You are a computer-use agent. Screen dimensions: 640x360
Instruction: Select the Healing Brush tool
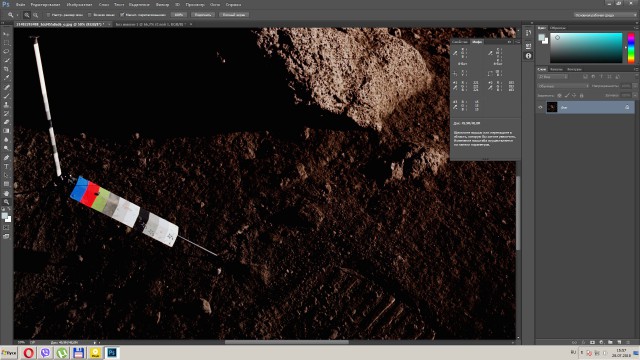pos(6,87)
